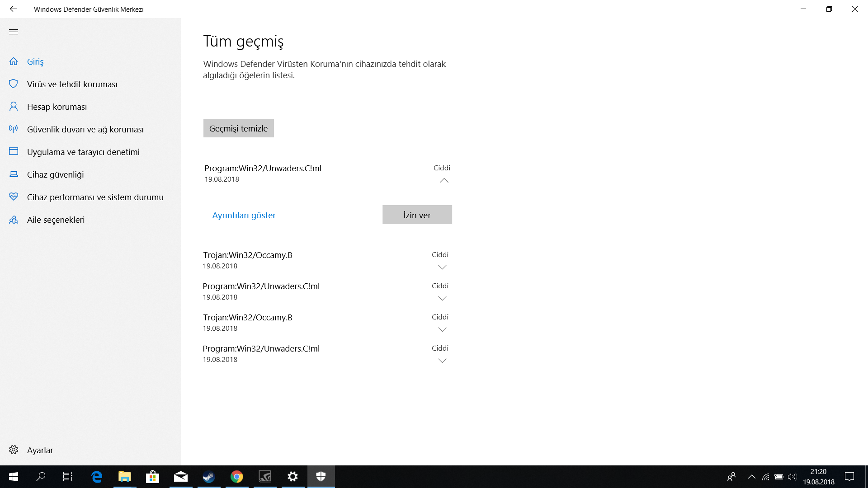Click the Ayarlar gear icon
868x488 pixels.
pos(14,450)
